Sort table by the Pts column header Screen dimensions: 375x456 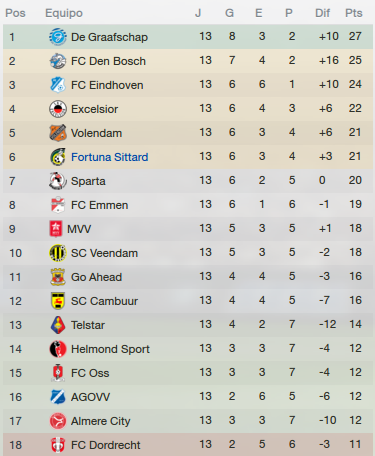[x=354, y=13]
